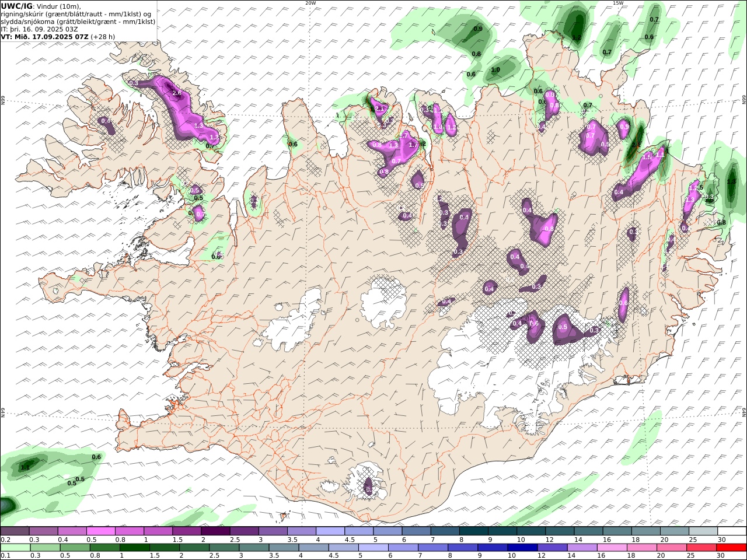This screenshot has height=560, width=747.
Task: Select the pale green 0.1 rain legend swatch
Action: pos(15,548)
